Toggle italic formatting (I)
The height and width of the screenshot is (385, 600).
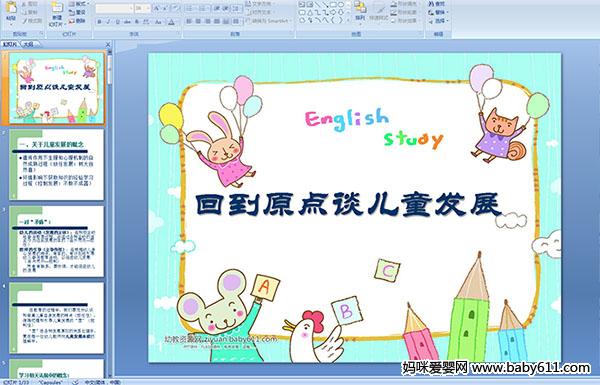pos(108,22)
